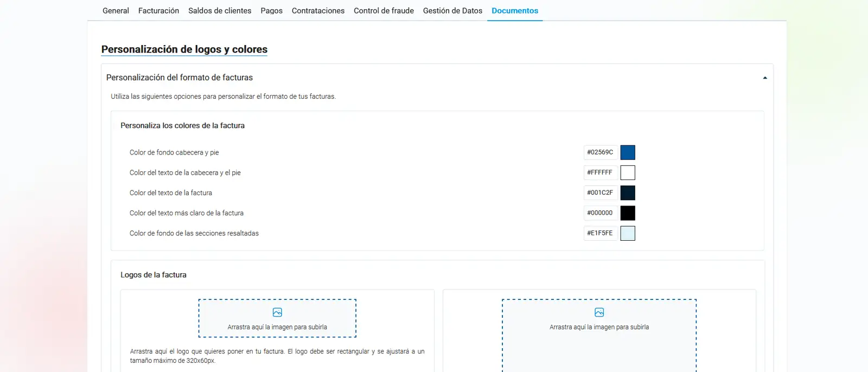Collapse the Personalización del formato de facturas section

click(764, 78)
